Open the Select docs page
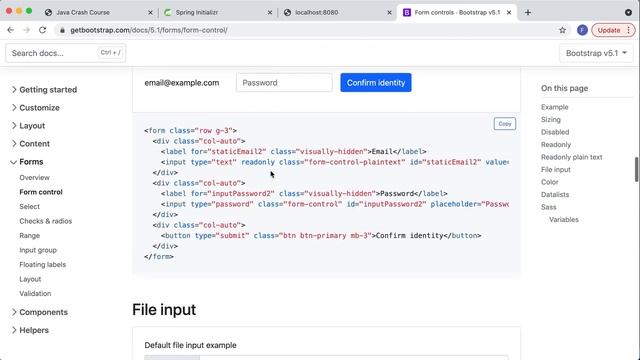Viewport: 640px width, 360px height. 29,207
